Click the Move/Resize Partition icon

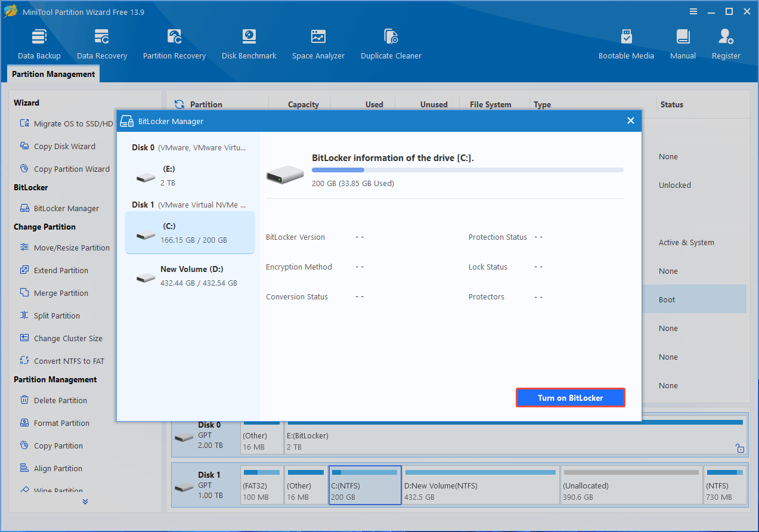pos(24,248)
